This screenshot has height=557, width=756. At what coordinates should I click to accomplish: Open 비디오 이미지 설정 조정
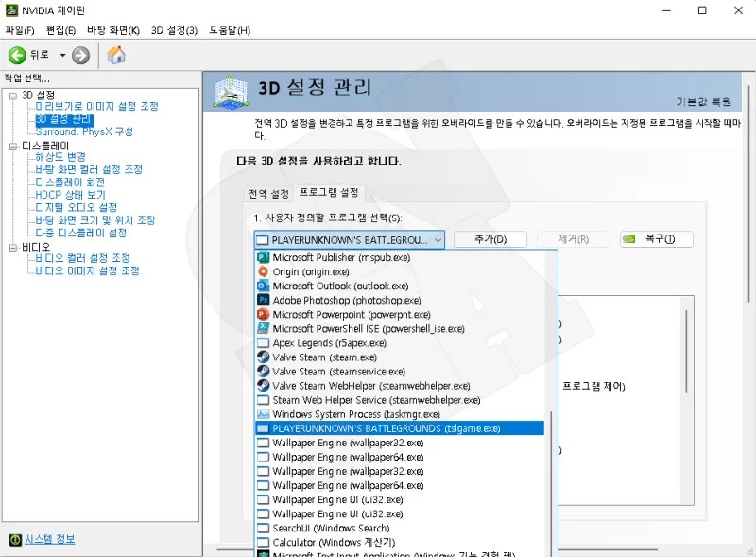[x=88, y=270]
